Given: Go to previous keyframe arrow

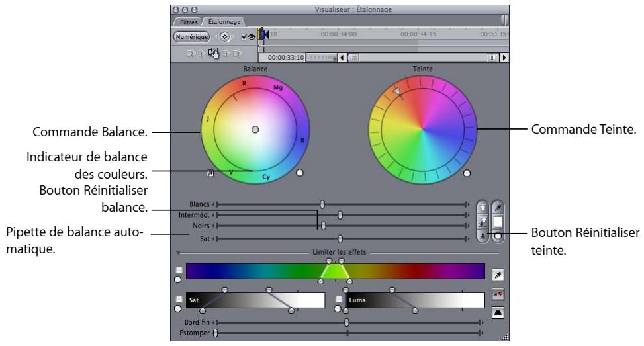Looking at the screenshot, I should 216,37.
